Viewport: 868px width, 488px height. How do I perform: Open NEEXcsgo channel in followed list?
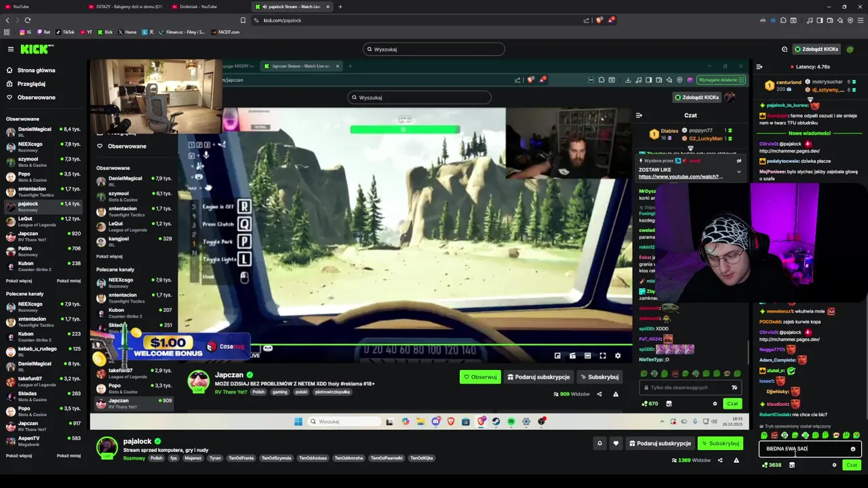pos(42,146)
